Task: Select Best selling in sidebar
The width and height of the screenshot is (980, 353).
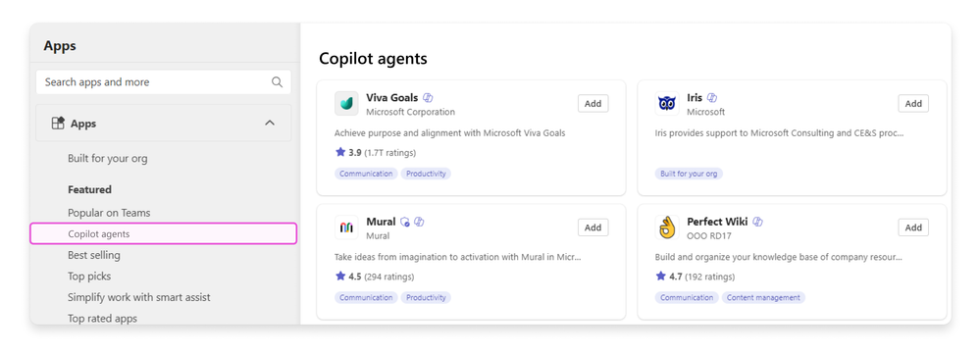Action: coord(94,255)
